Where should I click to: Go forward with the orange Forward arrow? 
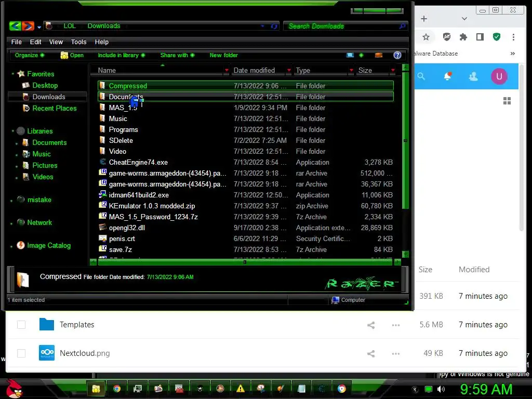pos(28,26)
